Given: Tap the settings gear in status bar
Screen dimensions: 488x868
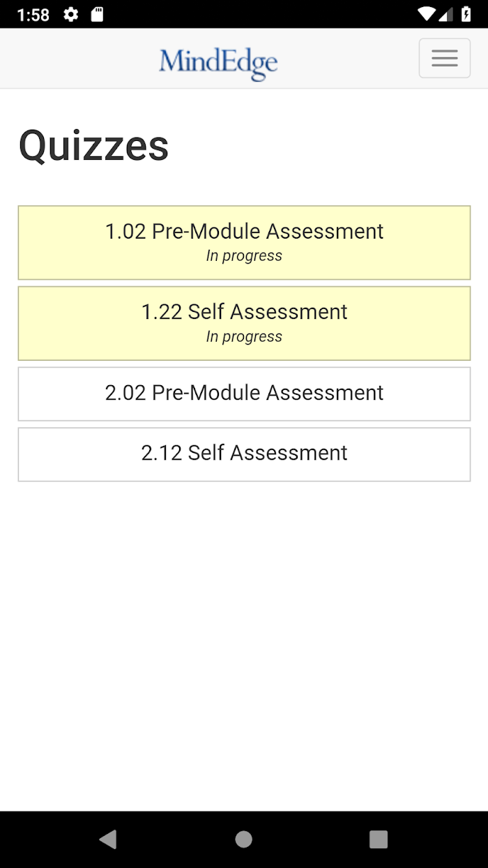Looking at the screenshot, I should pos(70,15).
